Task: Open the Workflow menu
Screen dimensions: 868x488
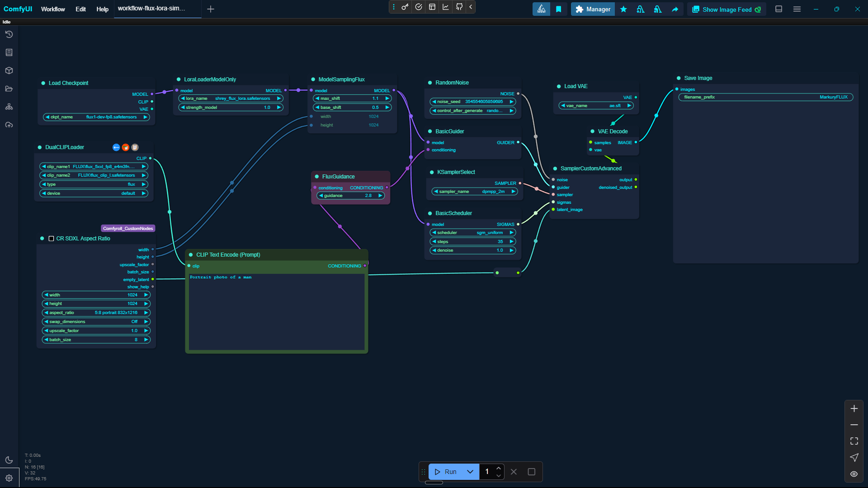Action: 53,9
